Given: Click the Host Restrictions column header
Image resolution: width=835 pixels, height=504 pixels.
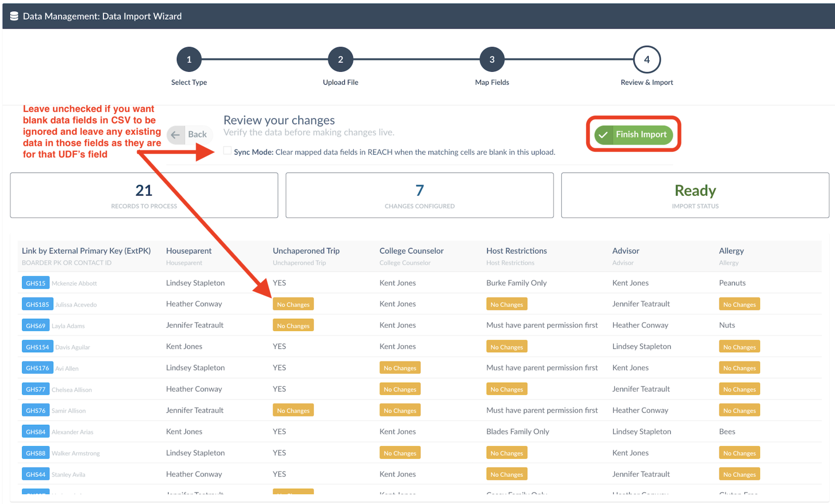Looking at the screenshot, I should point(517,251).
